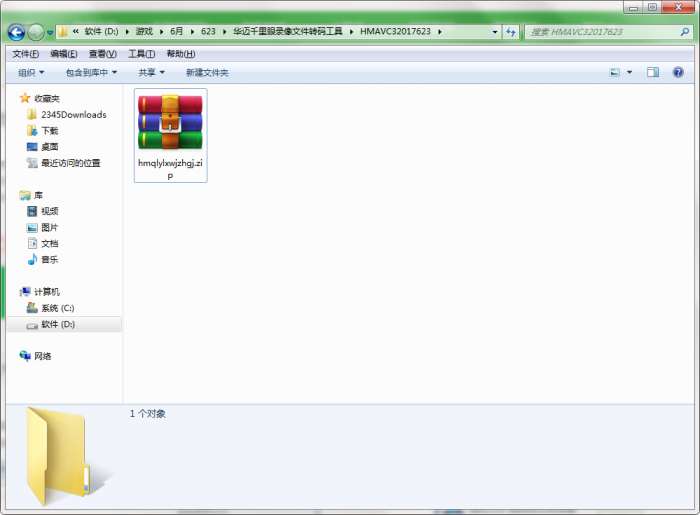Select hmqlylxwjzhgj.zip archive file
This screenshot has width=700, height=515.
(x=170, y=135)
